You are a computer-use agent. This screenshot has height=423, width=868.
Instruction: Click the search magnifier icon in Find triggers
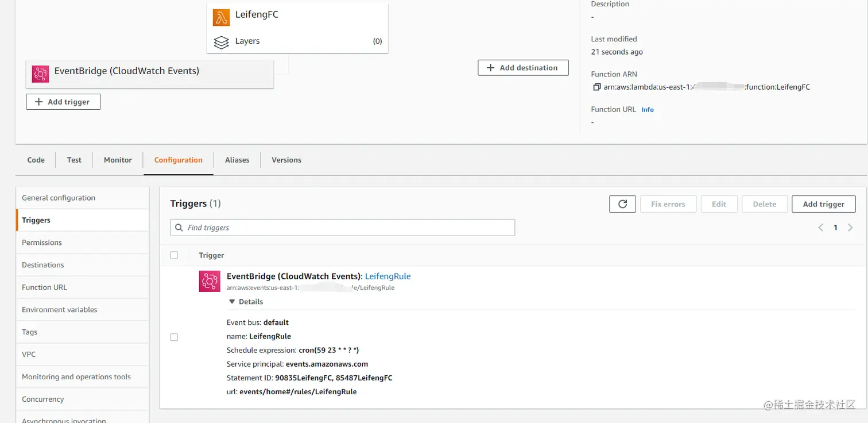click(179, 228)
